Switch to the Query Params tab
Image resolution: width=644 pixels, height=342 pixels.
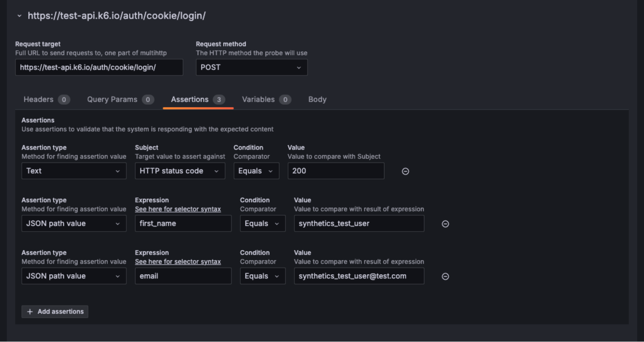click(x=112, y=99)
